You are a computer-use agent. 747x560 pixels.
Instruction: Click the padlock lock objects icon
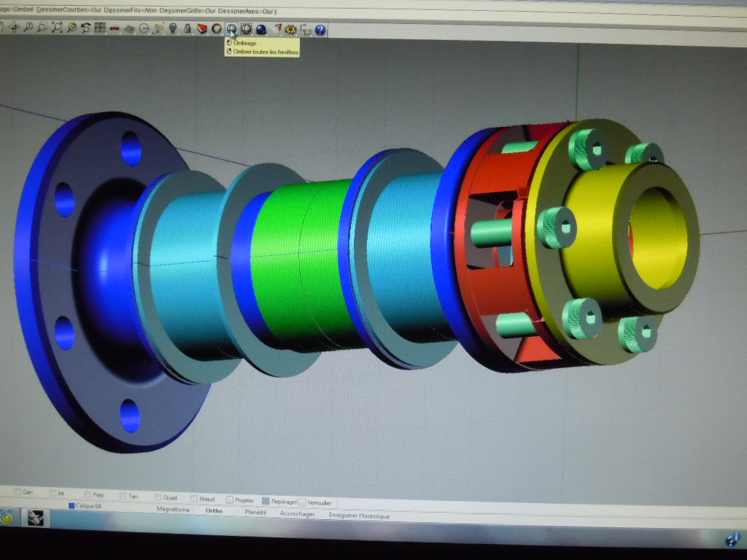tap(187, 28)
